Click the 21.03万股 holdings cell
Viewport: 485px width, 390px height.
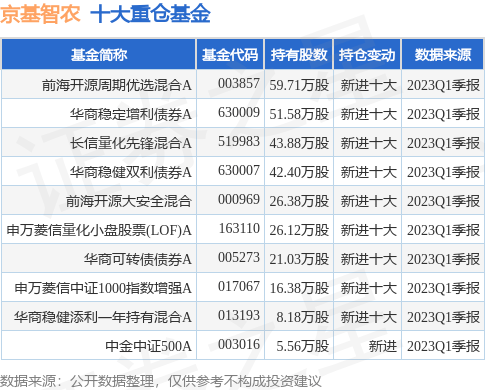(299, 259)
